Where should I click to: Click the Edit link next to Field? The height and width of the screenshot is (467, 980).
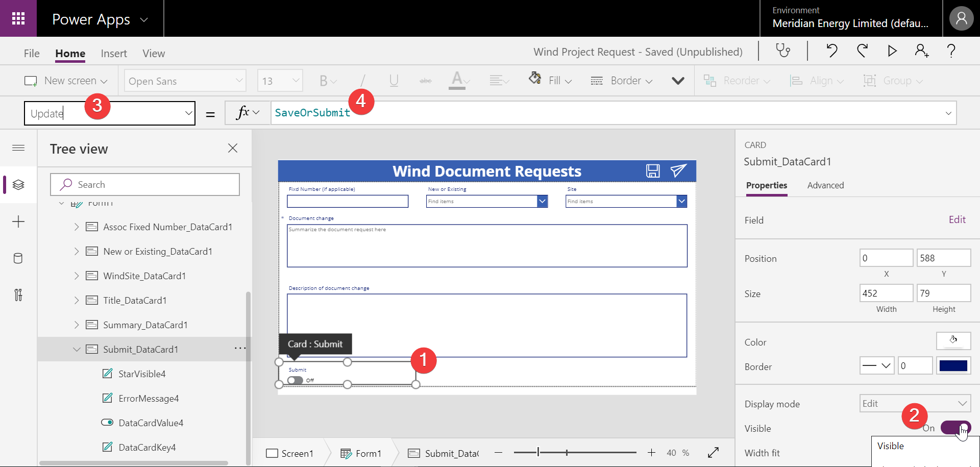957,219
